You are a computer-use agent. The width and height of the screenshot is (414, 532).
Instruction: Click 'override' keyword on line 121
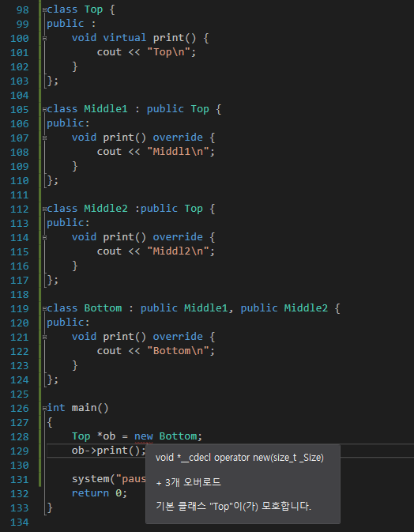click(x=178, y=337)
